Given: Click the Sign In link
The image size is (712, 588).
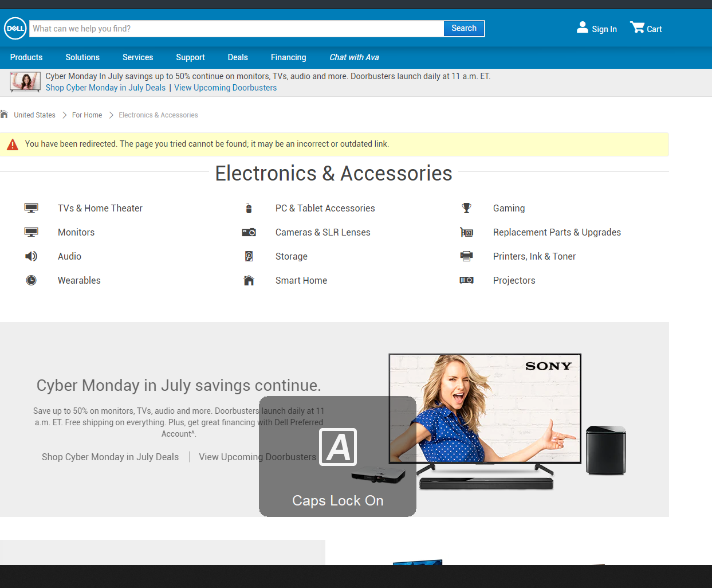Looking at the screenshot, I should tap(604, 29).
